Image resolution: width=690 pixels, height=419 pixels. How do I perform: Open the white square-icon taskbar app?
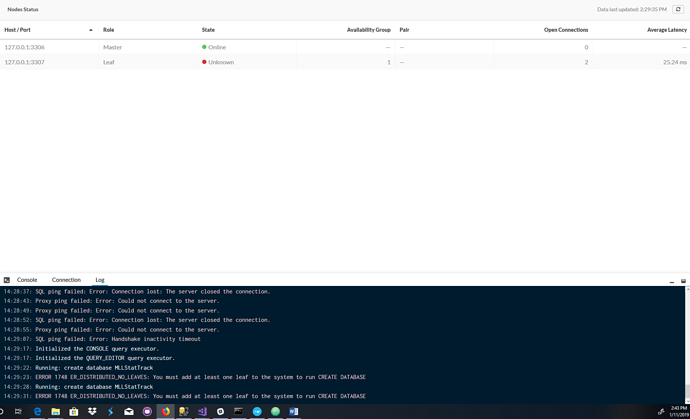[220, 412]
